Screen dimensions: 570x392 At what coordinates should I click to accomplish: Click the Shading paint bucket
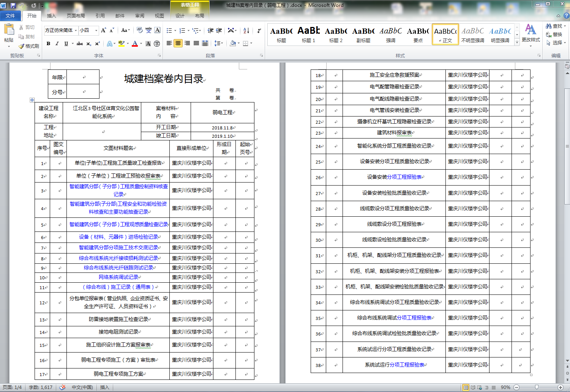(233, 43)
